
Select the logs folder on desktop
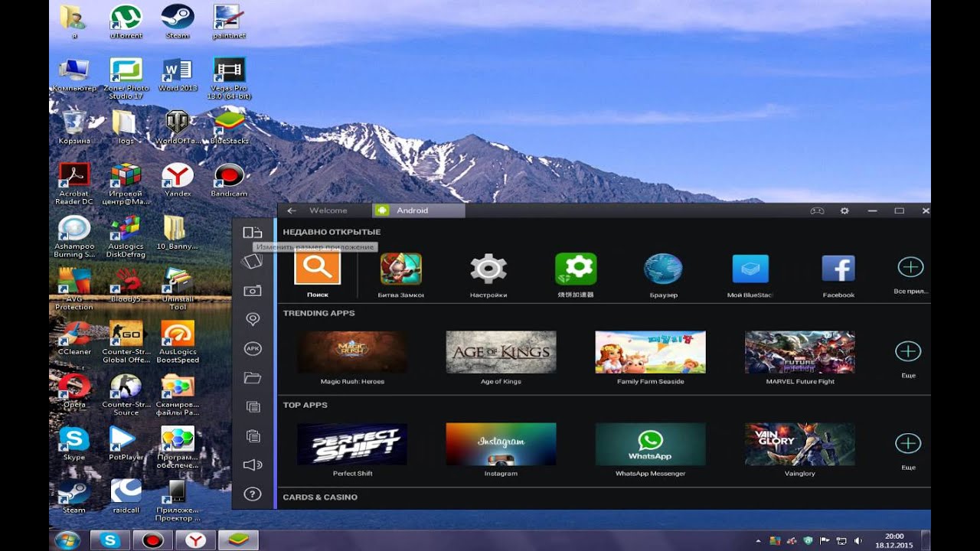tap(126, 127)
